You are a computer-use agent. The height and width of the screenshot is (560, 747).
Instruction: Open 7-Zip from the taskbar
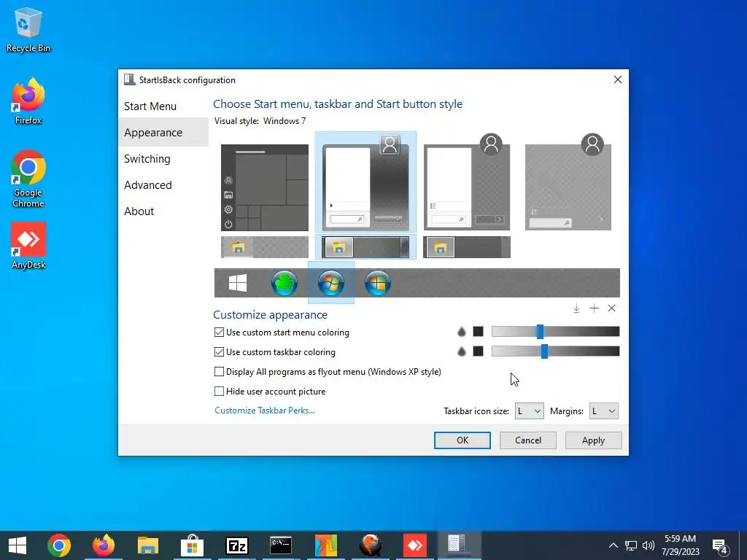coord(237,545)
